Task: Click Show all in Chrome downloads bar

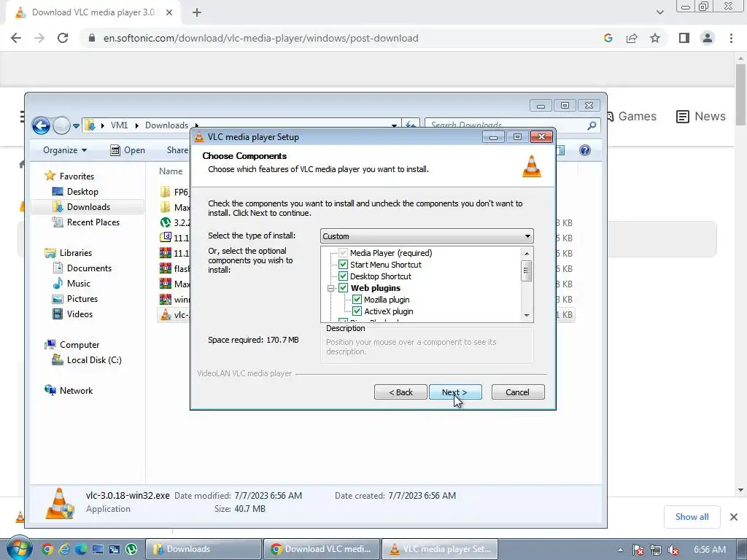Action: (x=692, y=517)
